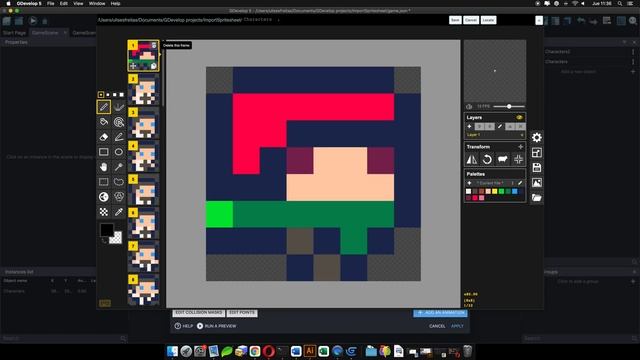Click the Clone sheep transform icon

pos(503,160)
